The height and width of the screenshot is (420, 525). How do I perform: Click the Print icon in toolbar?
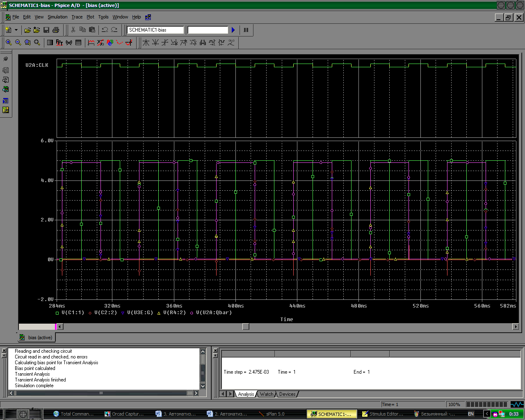[56, 30]
